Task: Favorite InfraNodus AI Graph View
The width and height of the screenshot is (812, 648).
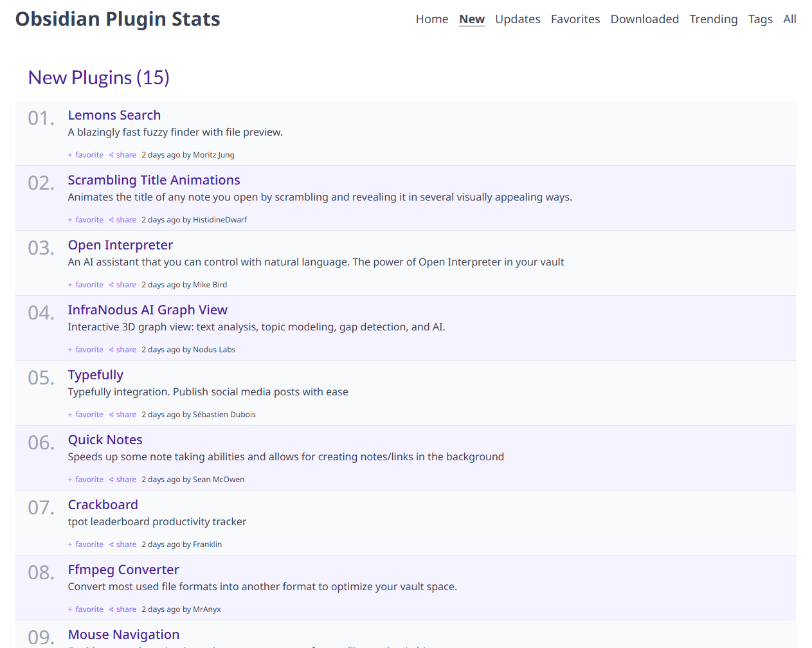Action: coord(86,350)
